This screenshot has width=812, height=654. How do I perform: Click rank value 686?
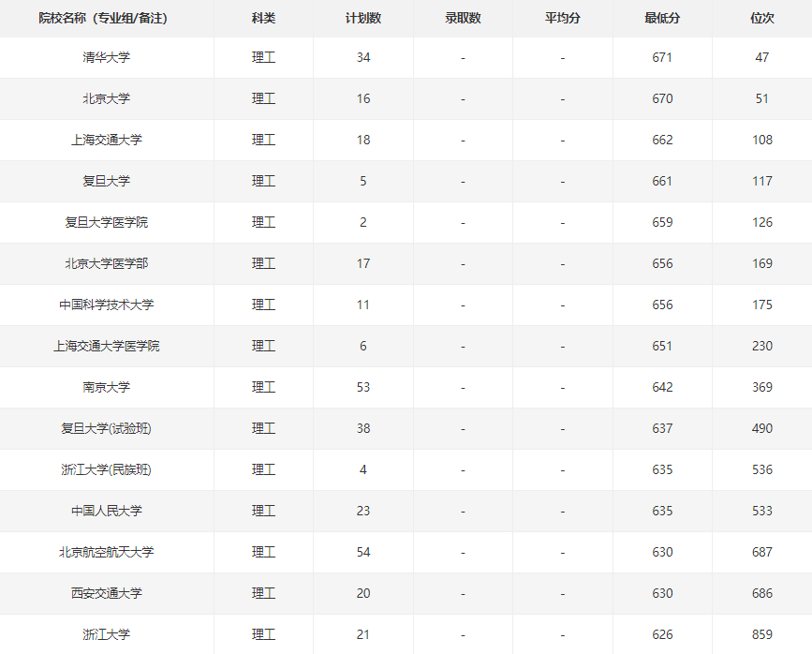point(762,593)
